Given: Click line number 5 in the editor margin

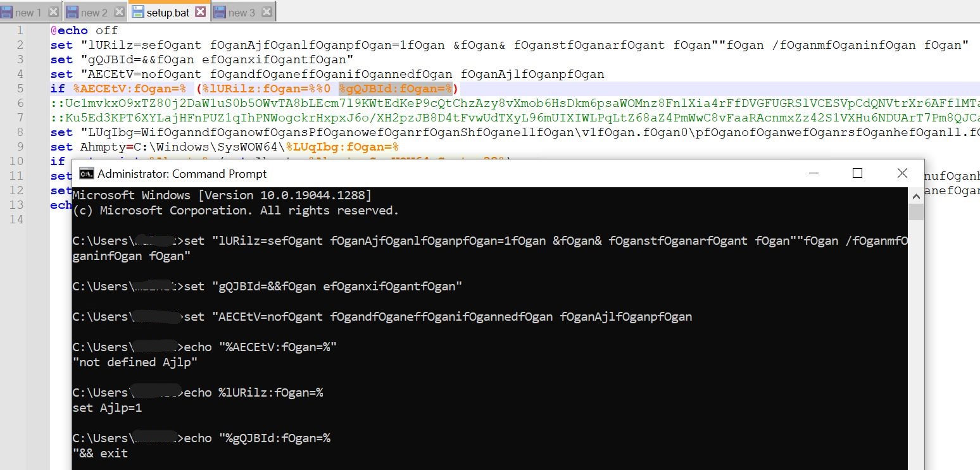Looking at the screenshot, I should [x=20, y=89].
